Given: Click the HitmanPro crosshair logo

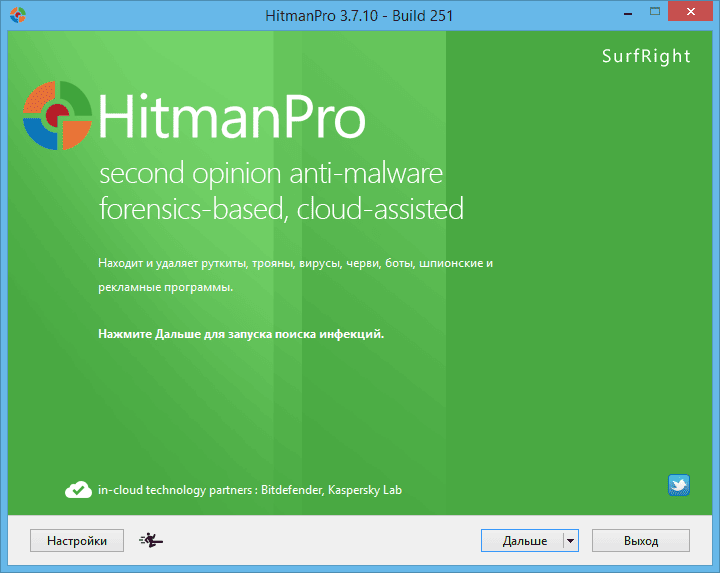Looking at the screenshot, I should (x=57, y=115).
